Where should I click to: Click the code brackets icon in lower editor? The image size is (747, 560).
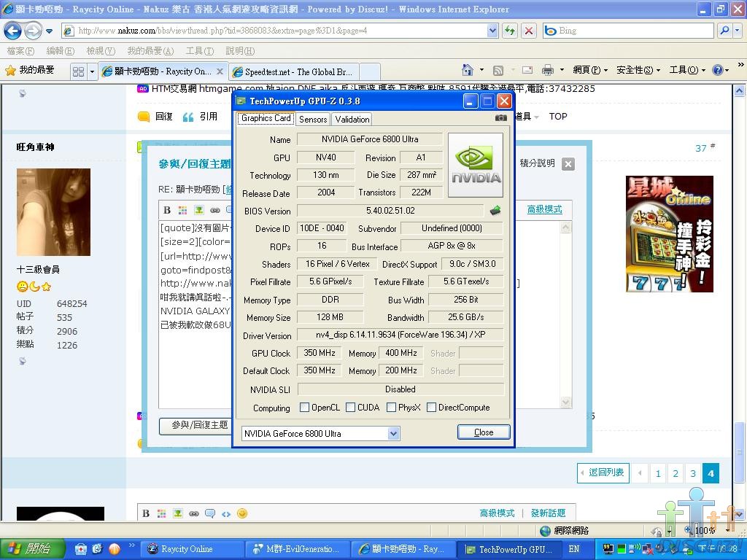coord(226,514)
